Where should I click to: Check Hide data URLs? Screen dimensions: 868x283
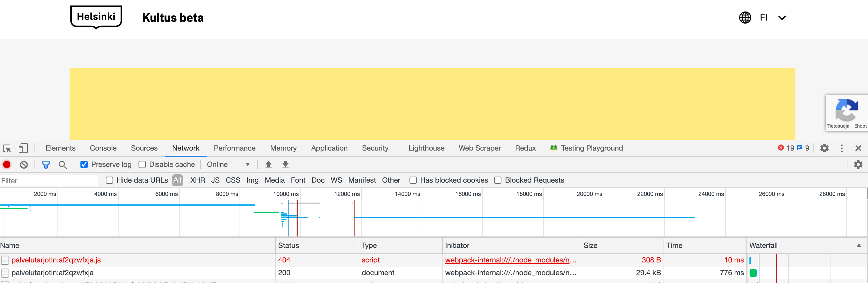tap(109, 180)
